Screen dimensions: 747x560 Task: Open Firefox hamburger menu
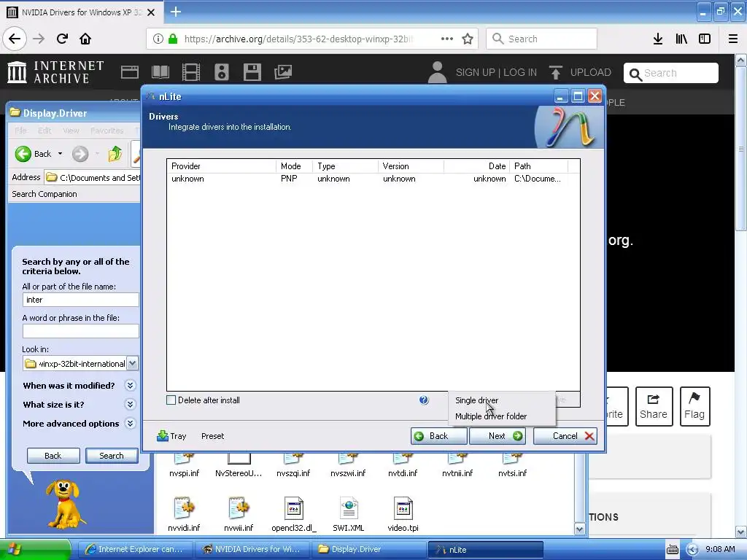click(x=733, y=39)
